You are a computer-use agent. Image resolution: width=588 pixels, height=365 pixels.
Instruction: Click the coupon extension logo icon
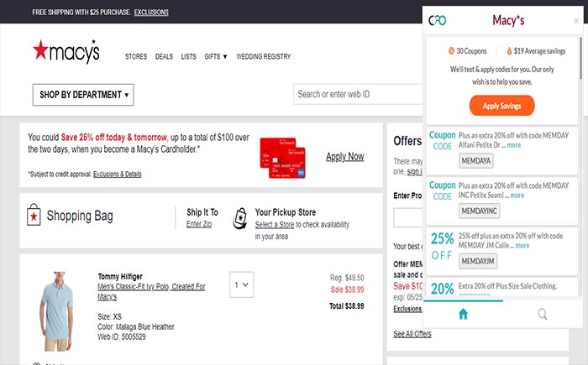click(x=438, y=20)
